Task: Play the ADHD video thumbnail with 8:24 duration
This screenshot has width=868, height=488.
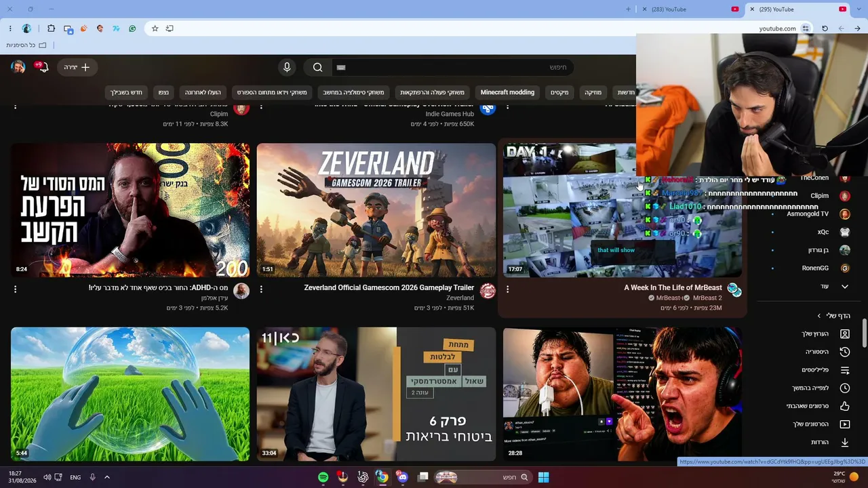Action: pos(130,210)
